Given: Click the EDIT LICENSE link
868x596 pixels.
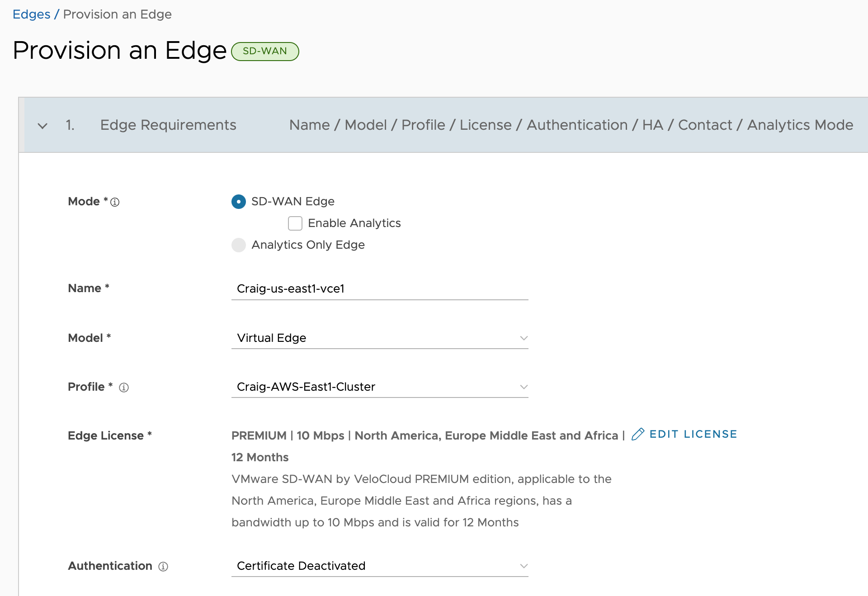Looking at the screenshot, I should tap(693, 434).
